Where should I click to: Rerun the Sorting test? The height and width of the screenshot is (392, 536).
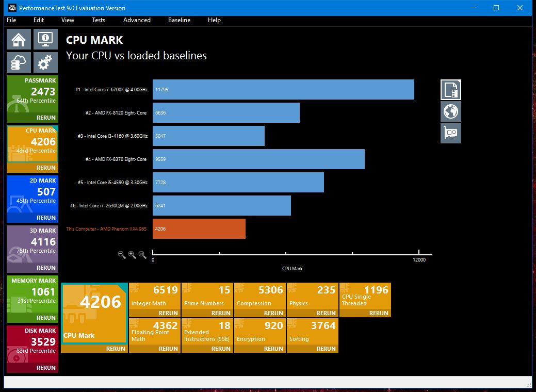tap(313, 349)
